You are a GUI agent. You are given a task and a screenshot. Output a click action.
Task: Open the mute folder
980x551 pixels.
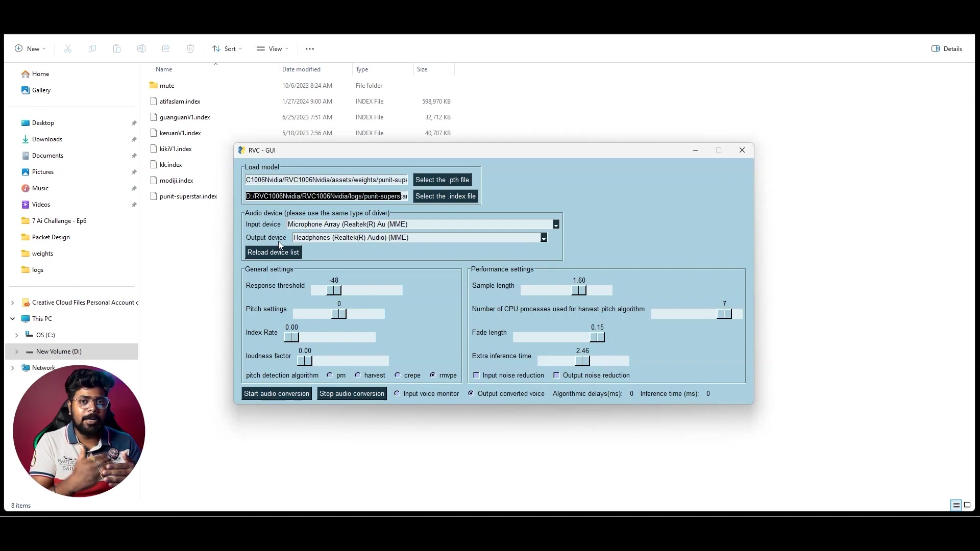click(x=167, y=86)
